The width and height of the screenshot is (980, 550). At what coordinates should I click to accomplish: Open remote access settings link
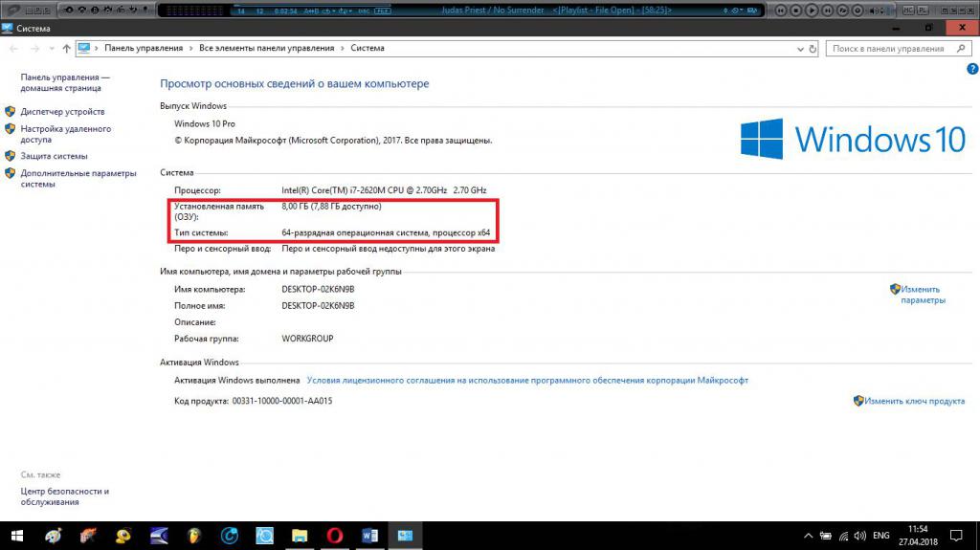(x=66, y=134)
